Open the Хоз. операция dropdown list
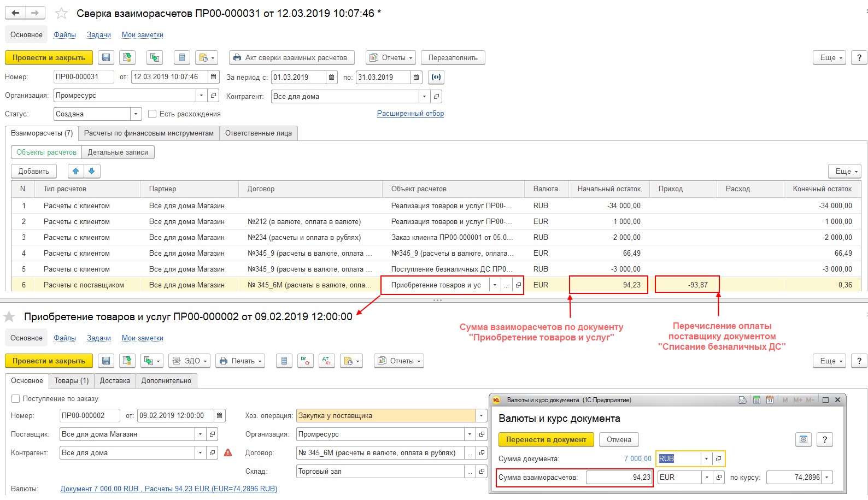 click(481, 415)
